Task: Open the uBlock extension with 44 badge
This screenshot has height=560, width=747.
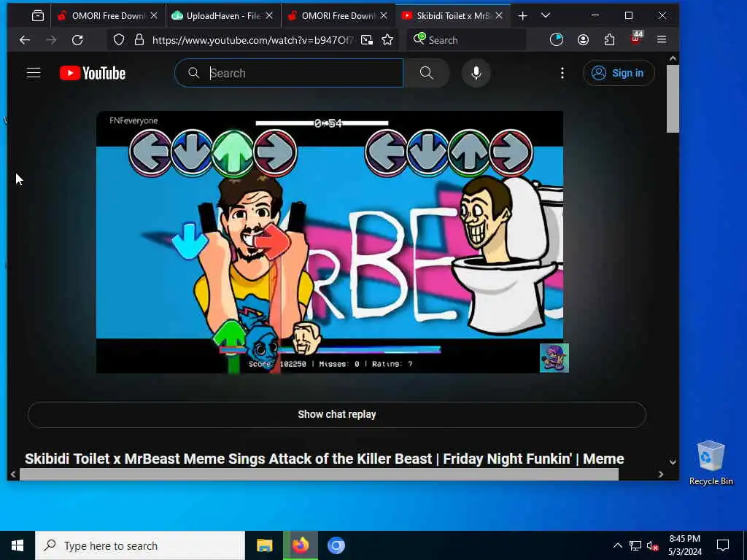Action: pos(636,39)
